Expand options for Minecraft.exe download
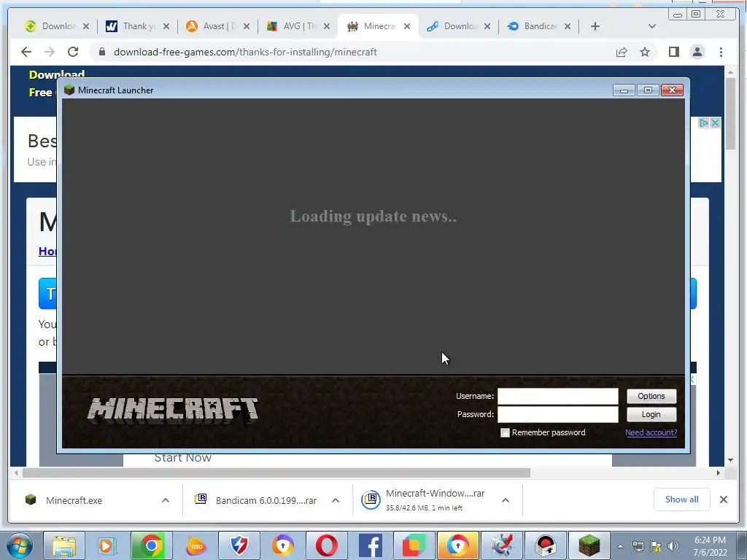This screenshot has width=747, height=560. [166, 500]
